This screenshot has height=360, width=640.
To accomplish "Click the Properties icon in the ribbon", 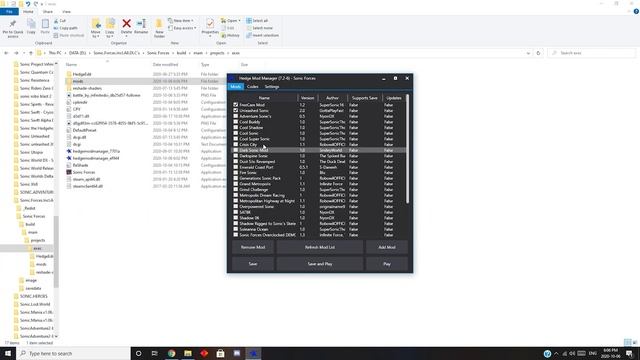I will 210,27.
